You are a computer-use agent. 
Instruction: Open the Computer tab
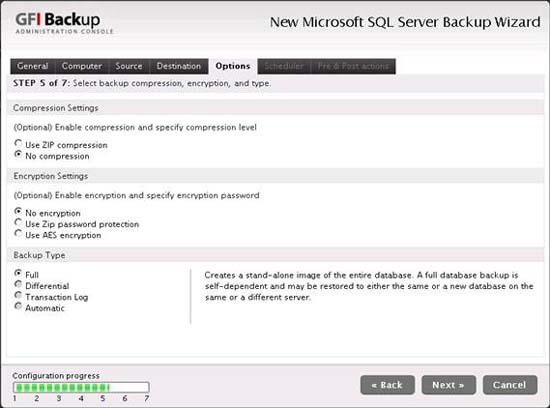pos(82,66)
